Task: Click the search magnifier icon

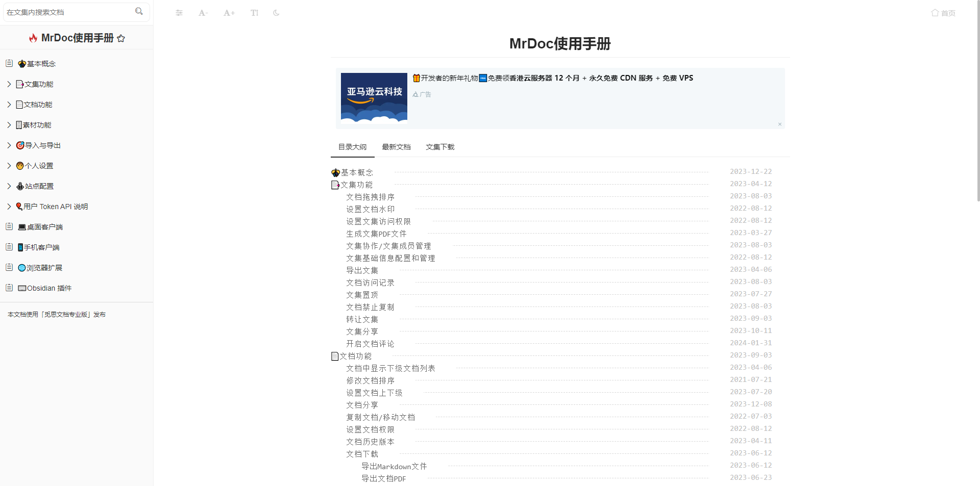Action: pyautogui.click(x=139, y=11)
